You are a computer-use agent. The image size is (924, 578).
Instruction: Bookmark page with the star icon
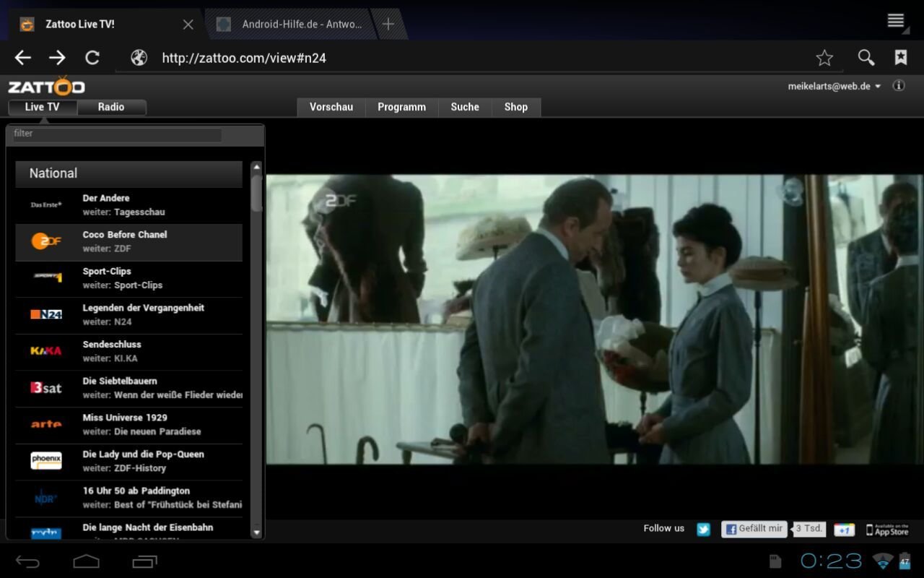(x=824, y=58)
